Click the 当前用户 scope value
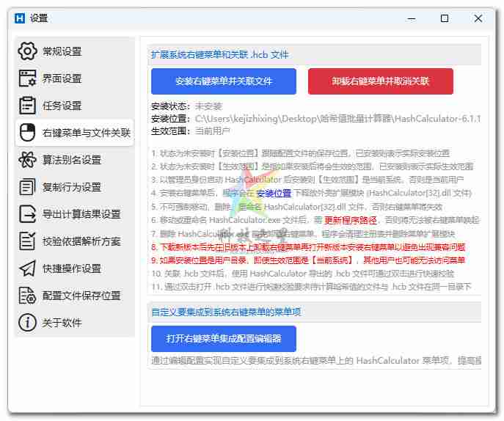This screenshot has width=504, height=421. pos(213,131)
